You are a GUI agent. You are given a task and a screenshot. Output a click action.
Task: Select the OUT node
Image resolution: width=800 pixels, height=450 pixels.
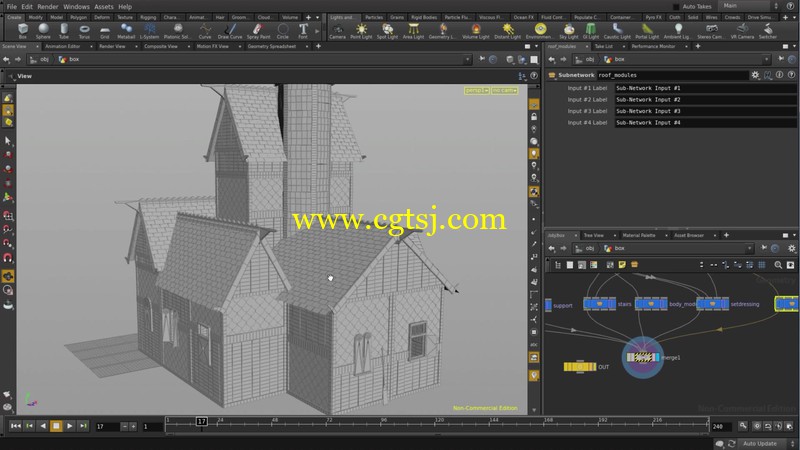coord(580,366)
